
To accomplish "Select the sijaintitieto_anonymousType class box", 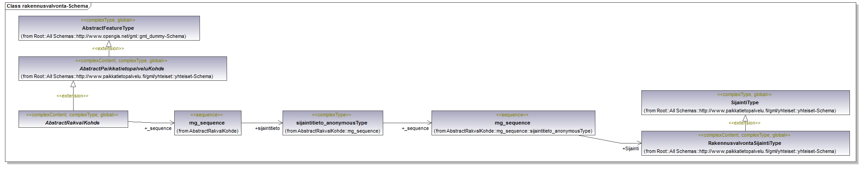I will pos(333,123).
